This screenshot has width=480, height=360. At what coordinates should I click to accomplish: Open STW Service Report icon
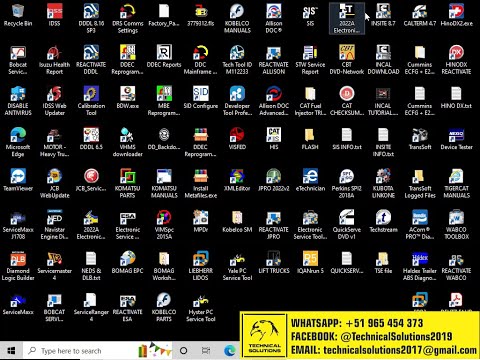(310, 60)
